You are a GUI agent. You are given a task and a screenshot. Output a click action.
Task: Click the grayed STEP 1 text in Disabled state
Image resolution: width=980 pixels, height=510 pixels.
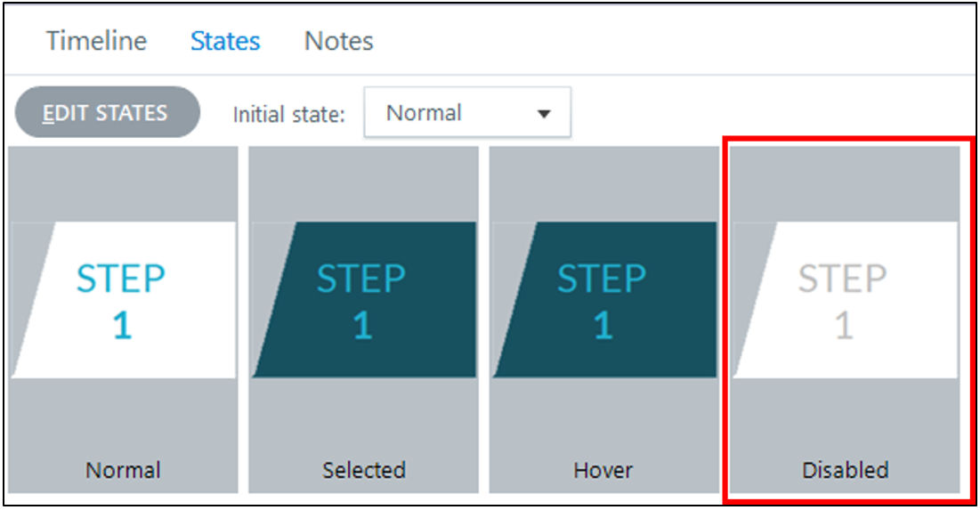pyautogui.click(x=843, y=301)
